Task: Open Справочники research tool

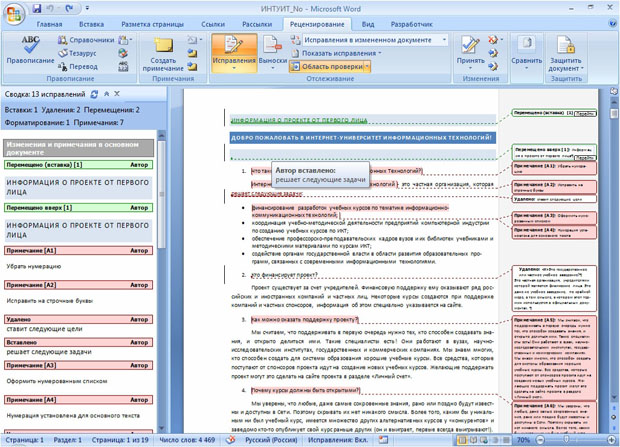Action: (86, 40)
